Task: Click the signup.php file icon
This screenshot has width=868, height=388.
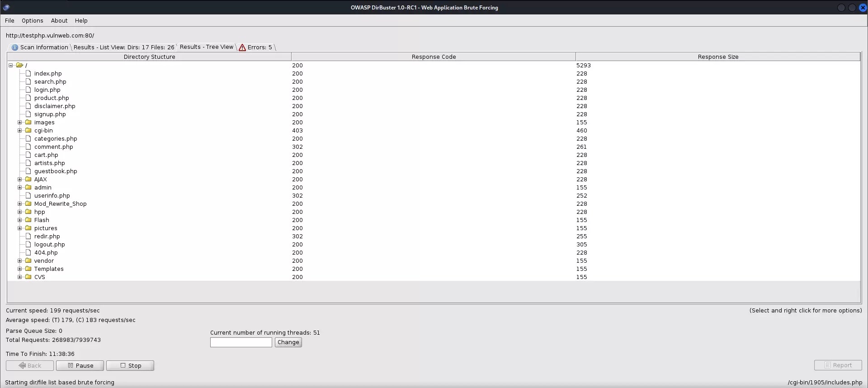Action: (x=28, y=114)
